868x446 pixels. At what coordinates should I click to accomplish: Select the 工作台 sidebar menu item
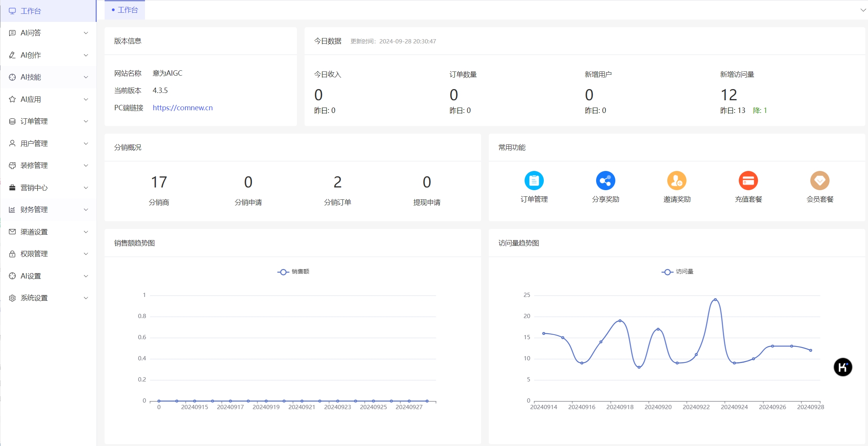tap(31, 11)
